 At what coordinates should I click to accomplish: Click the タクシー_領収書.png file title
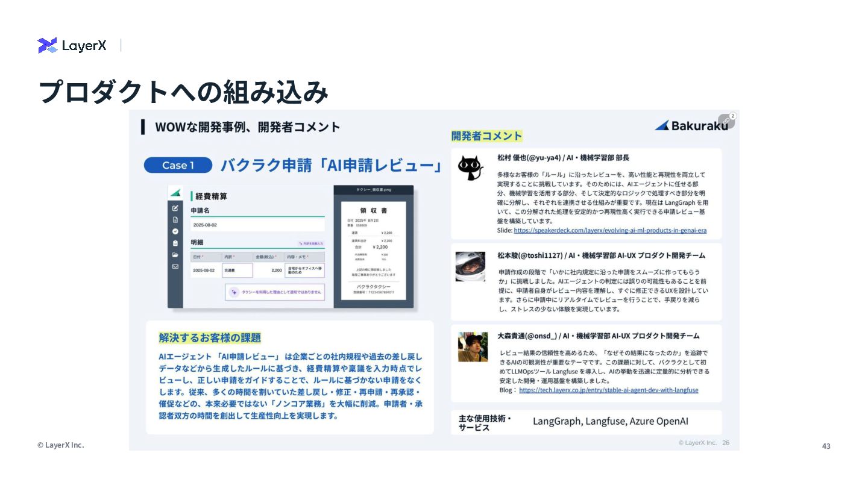point(374,190)
